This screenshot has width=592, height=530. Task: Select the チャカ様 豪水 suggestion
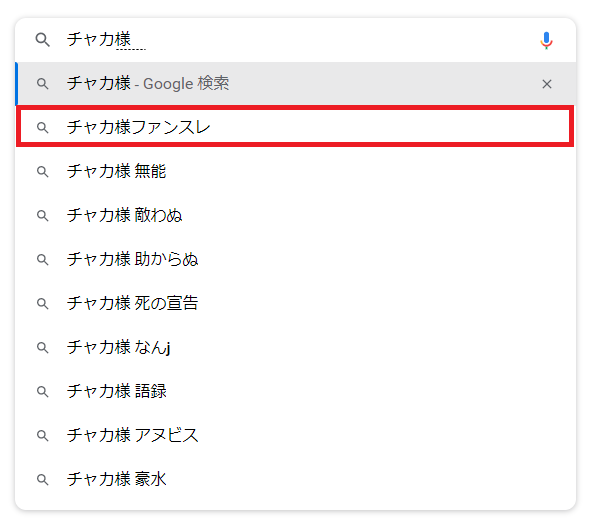coord(296,479)
